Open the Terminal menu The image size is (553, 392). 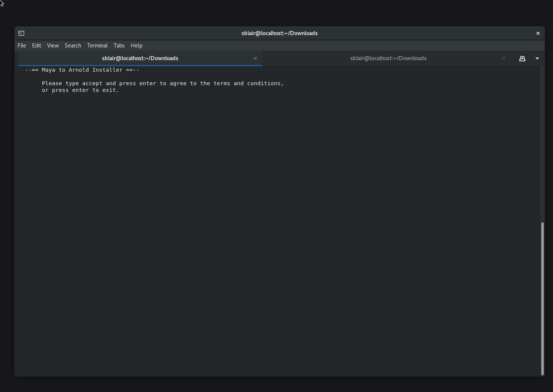(97, 45)
